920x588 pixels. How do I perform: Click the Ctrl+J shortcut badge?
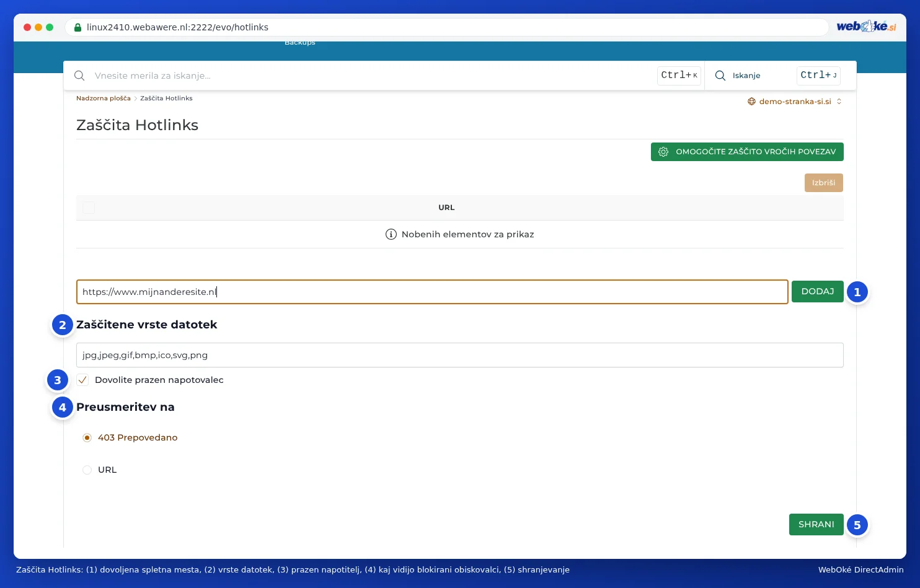(x=818, y=76)
